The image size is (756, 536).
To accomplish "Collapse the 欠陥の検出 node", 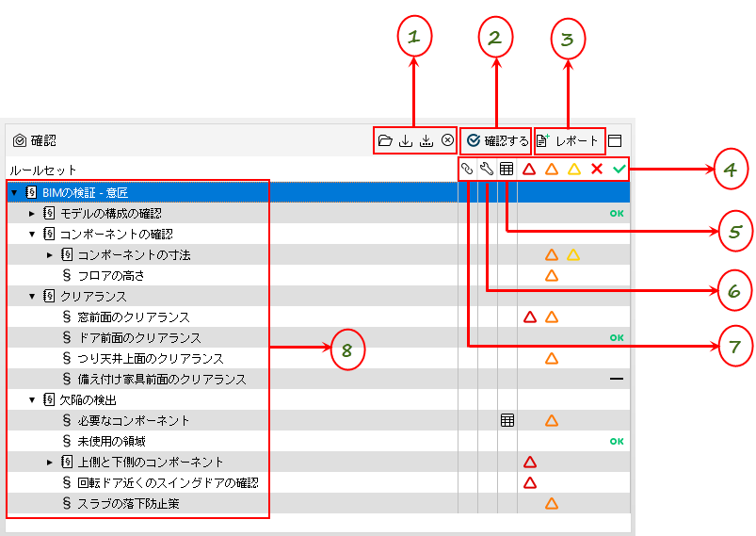I will 32,400.
